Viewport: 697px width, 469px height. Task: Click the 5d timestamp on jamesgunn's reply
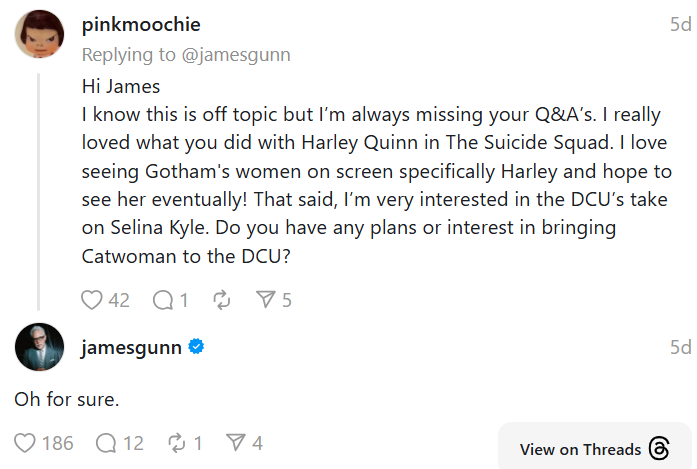pyautogui.click(x=680, y=347)
